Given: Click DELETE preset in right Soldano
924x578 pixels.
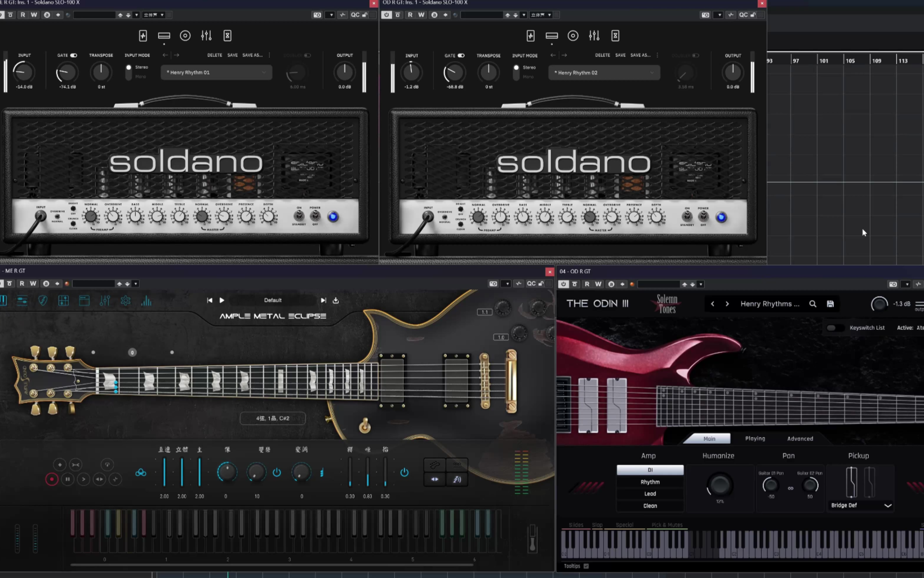Looking at the screenshot, I should (602, 55).
